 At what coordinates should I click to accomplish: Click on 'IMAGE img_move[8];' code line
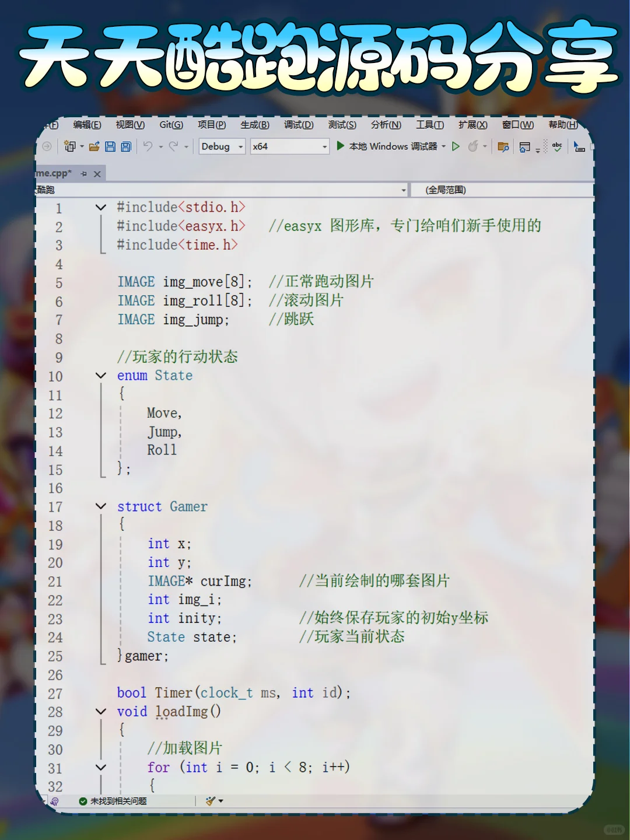(x=185, y=282)
